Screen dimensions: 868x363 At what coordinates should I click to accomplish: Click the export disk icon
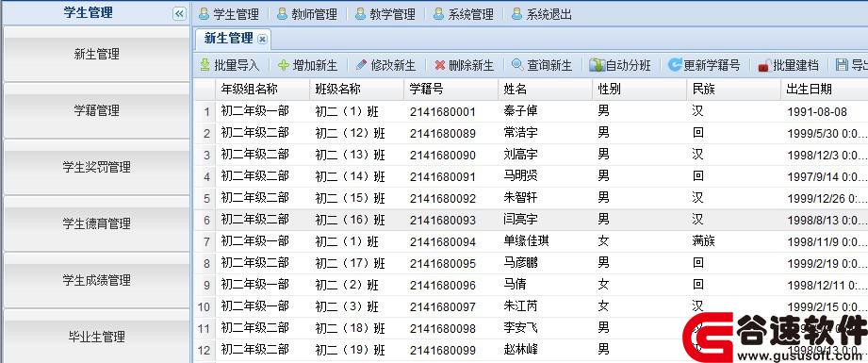click(842, 65)
